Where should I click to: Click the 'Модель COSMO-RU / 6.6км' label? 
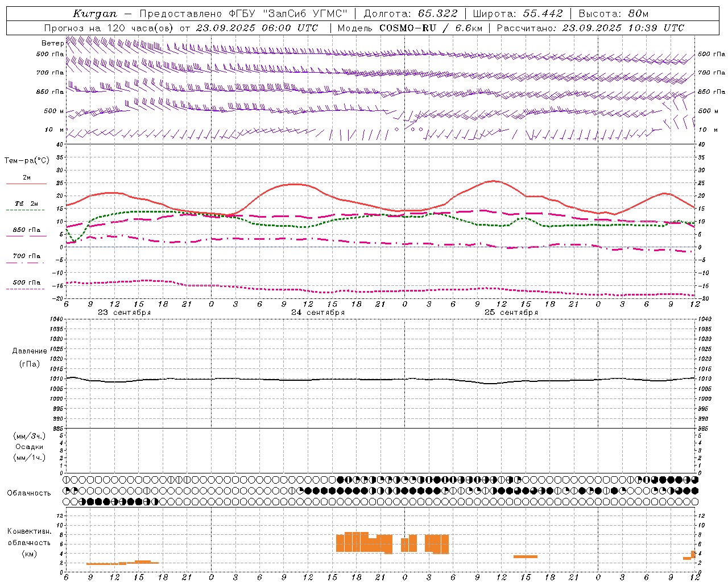[x=409, y=28]
